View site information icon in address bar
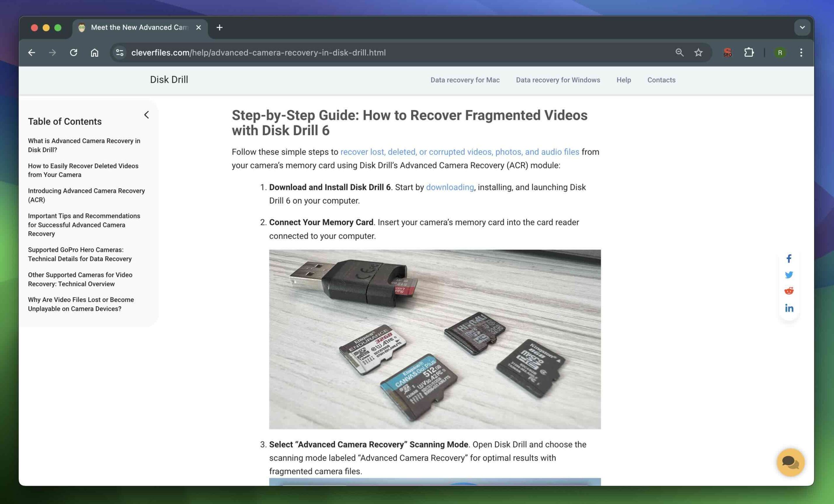The width and height of the screenshot is (834, 504). click(x=120, y=52)
